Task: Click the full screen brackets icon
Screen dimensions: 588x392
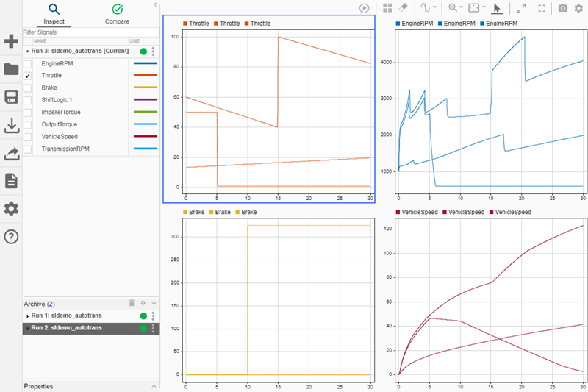Action: [x=542, y=8]
